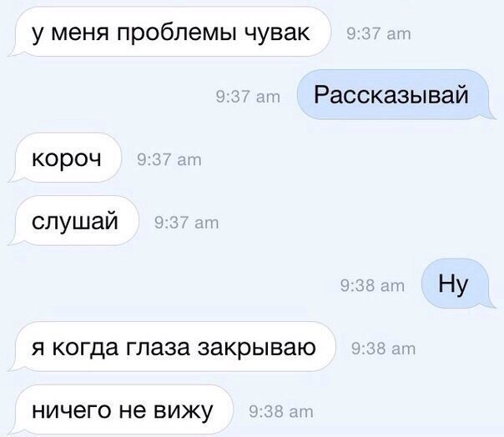This screenshot has height=437, width=504.
Task: Click the 'короч' message bubble
Action: coord(65,158)
